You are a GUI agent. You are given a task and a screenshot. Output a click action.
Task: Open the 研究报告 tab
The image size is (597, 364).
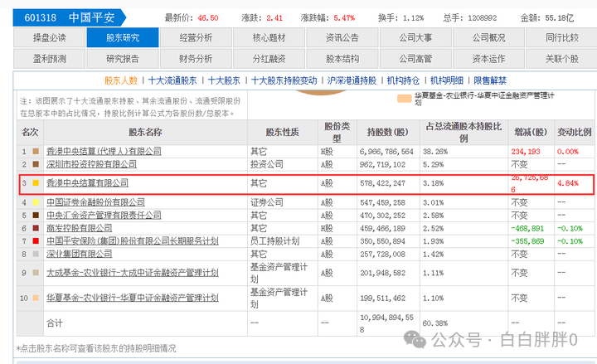click(x=123, y=59)
